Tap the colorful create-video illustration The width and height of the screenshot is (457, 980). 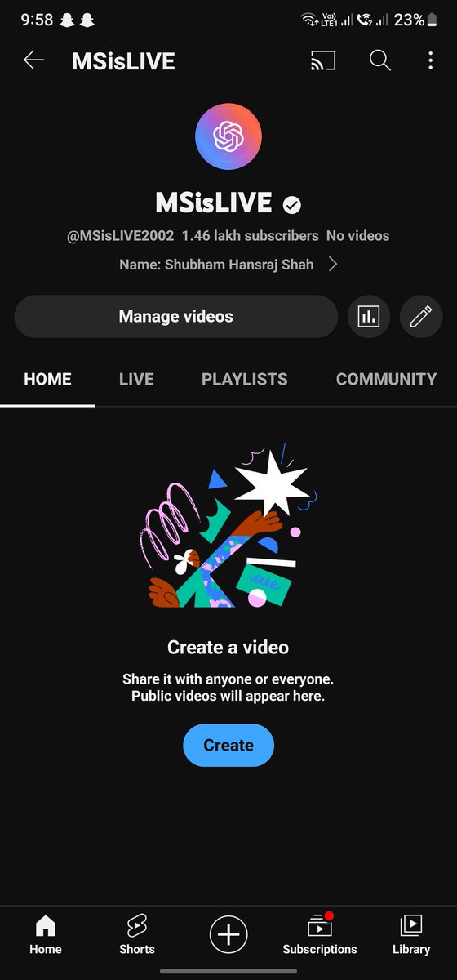pos(228,527)
